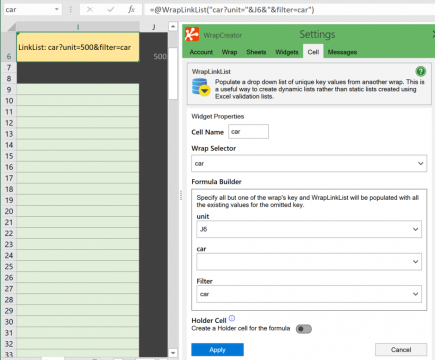Click the insert function fx icon
The image size is (435, 360).
pos(131,10)
